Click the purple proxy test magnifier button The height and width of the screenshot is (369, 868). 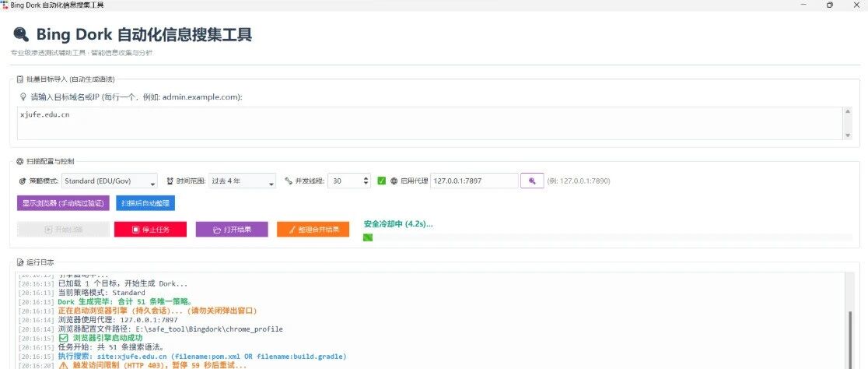(531, 181)
